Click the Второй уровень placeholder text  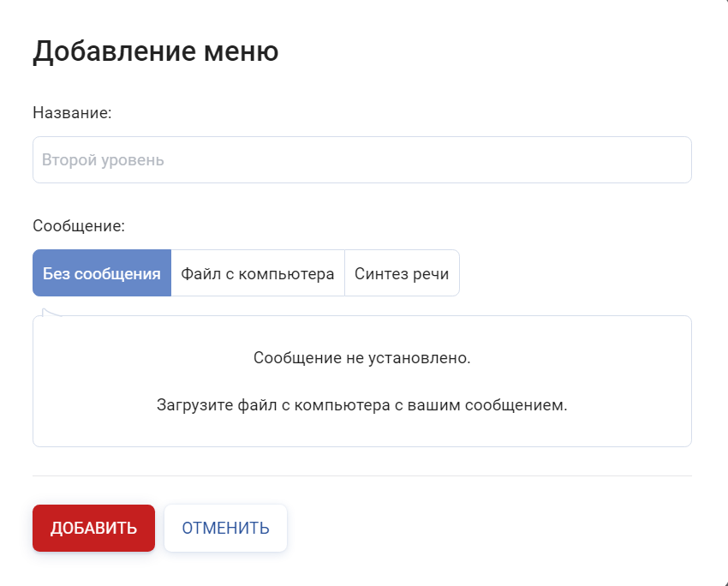tap(103, 160)
